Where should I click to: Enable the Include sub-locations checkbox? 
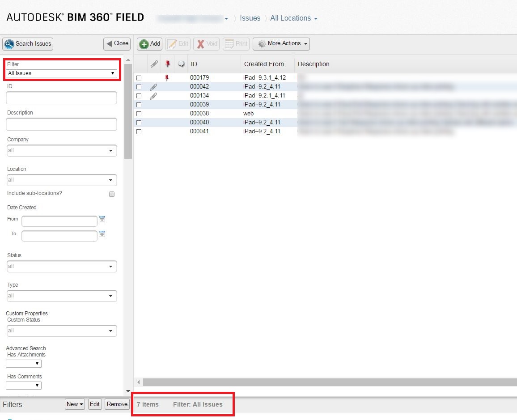(x=111, y=194)
